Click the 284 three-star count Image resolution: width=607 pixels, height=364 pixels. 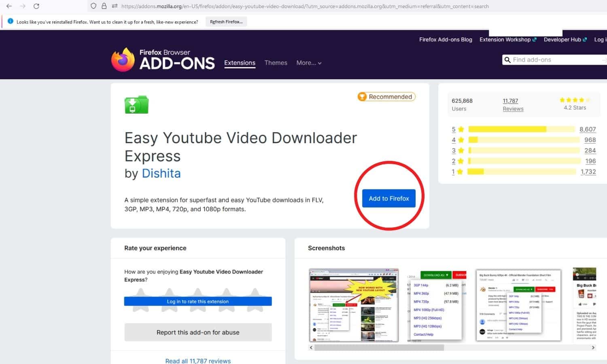click(590, 150)
